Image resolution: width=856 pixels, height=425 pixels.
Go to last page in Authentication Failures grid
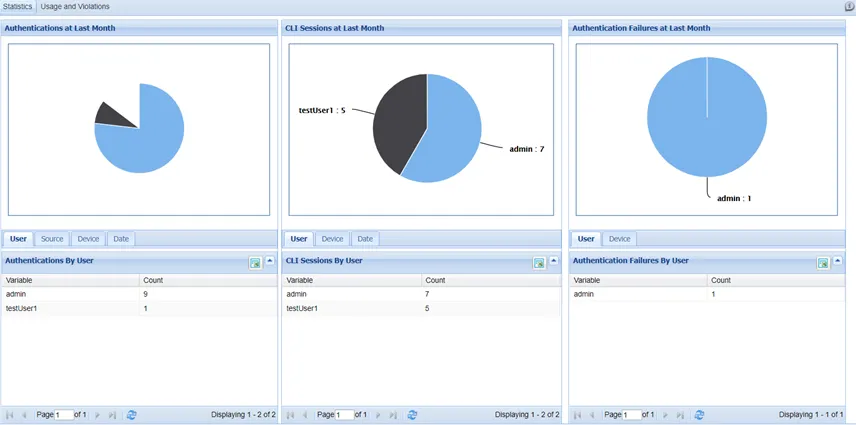click(x=680, y=415)
